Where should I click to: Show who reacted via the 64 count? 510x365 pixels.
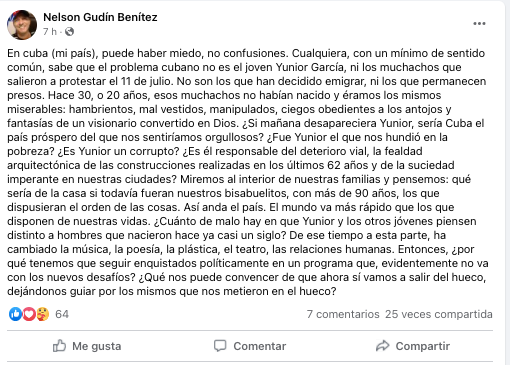click(62, 314)
